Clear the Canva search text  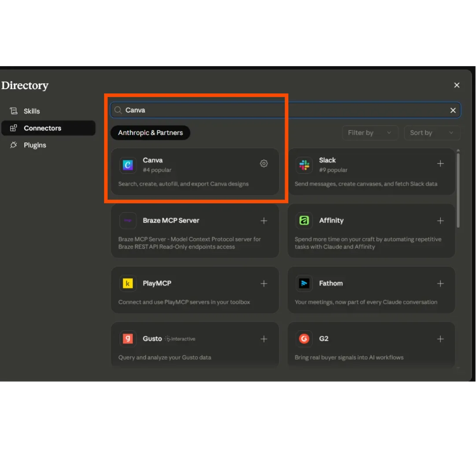point(453,110)
